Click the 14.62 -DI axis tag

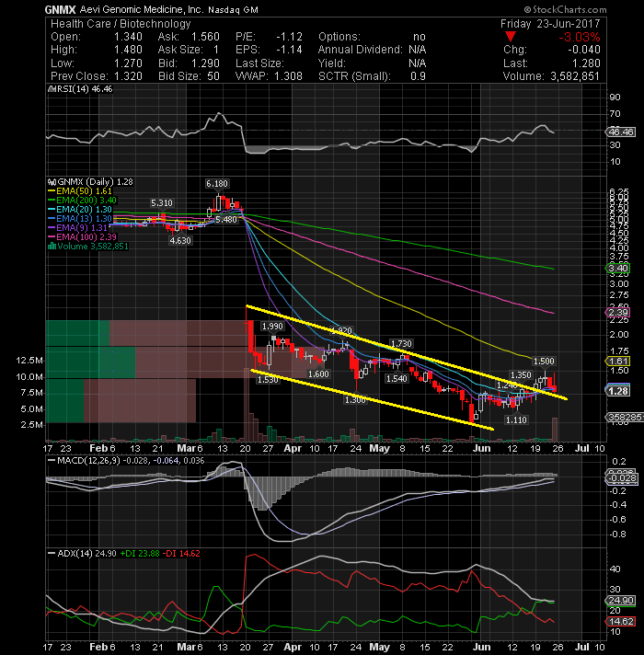point(620,621)
